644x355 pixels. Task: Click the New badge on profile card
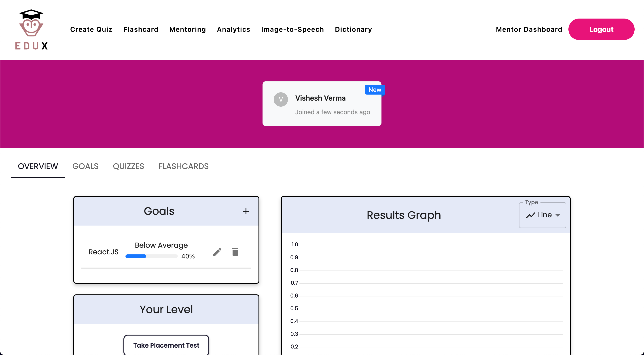[375, 90]
